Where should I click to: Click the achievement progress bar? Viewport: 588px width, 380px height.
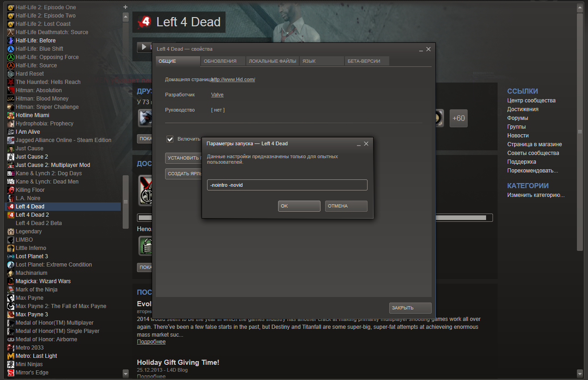[x=315, y=218]
